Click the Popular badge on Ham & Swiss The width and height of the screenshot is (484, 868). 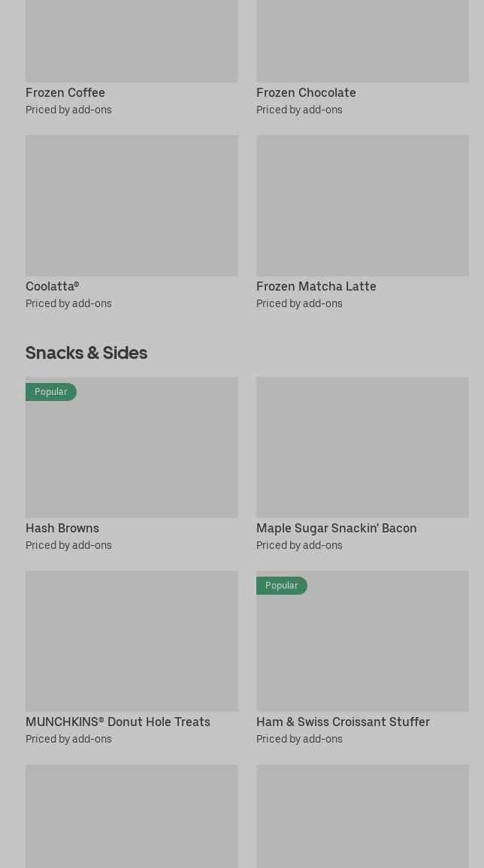282,586
